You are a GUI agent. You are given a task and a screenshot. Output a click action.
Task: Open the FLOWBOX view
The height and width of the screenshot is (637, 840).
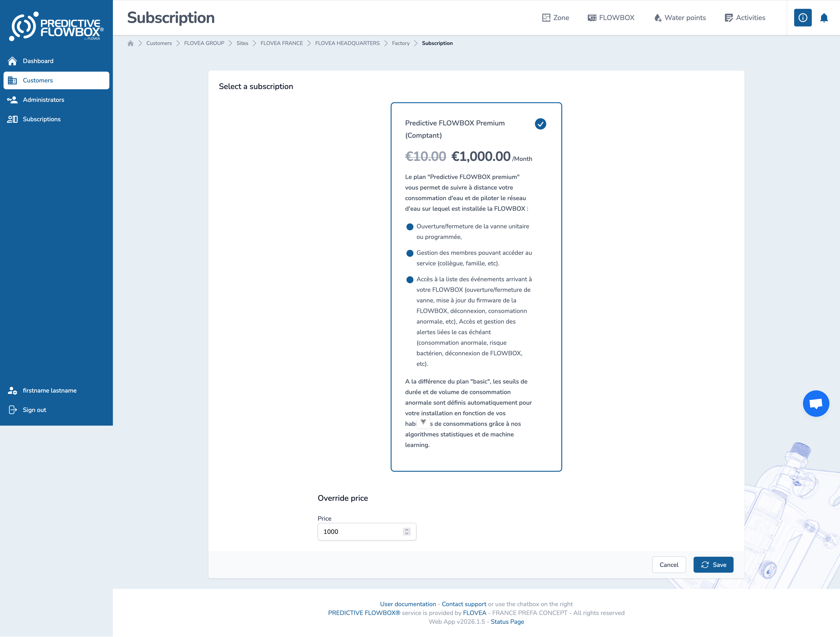[x=610, y=17]
